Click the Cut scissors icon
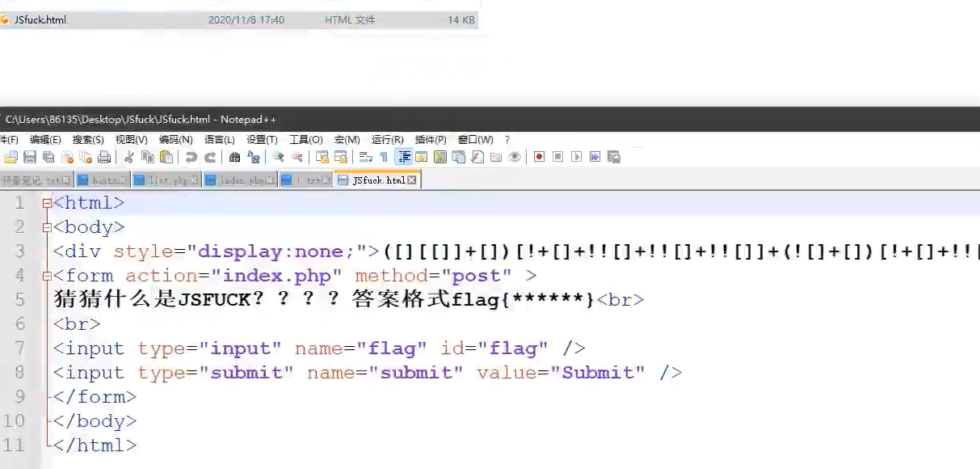Image resolution: width=980 pixels, height=469 pixels. click(128, 157)
